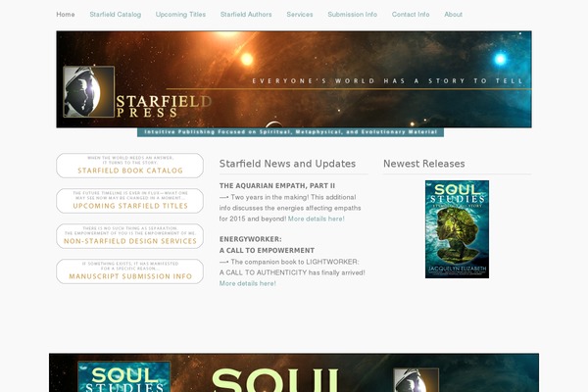Follow Aquarian Empath 'More details here!' link
The width and height of the screenshot is (588, 392).
(x=317, y=219)
